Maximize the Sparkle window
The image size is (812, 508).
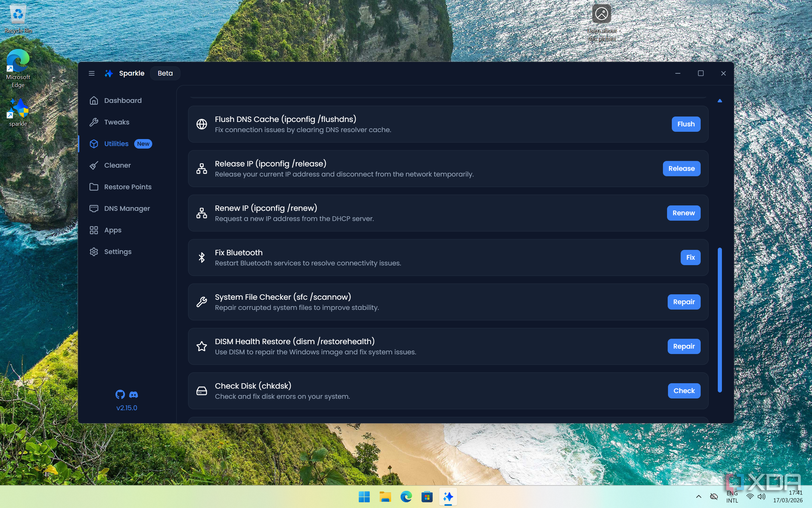701,73
